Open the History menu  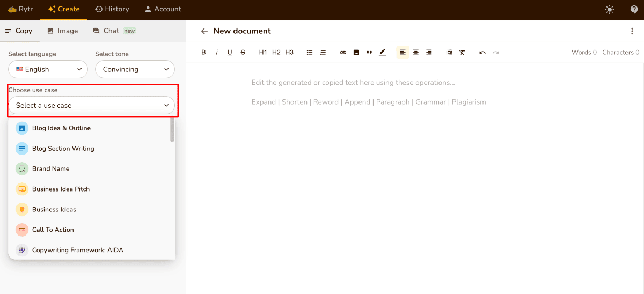[x=112, y=9]
